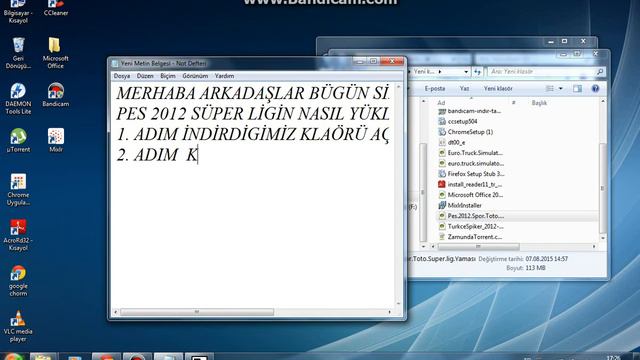Viewport: 640px width, 360px height.
Task: Open the Microsoft Office folder icon
Action: tap(56, 53)
